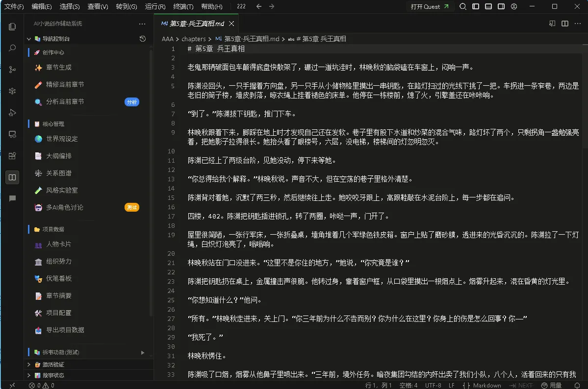Screen dimensions: 588x389
Task: Open 精修当前章节 item
Action: pyautogui.click(x=65, y=85)
